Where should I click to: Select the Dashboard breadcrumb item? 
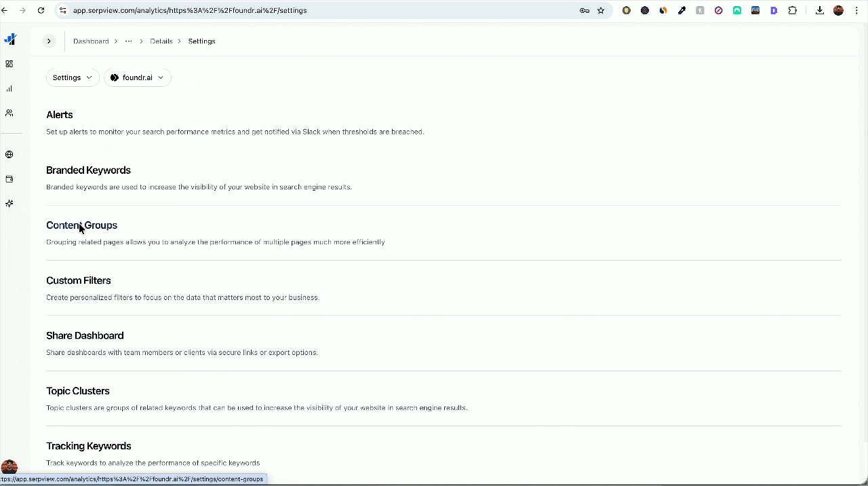coord(91,41)
